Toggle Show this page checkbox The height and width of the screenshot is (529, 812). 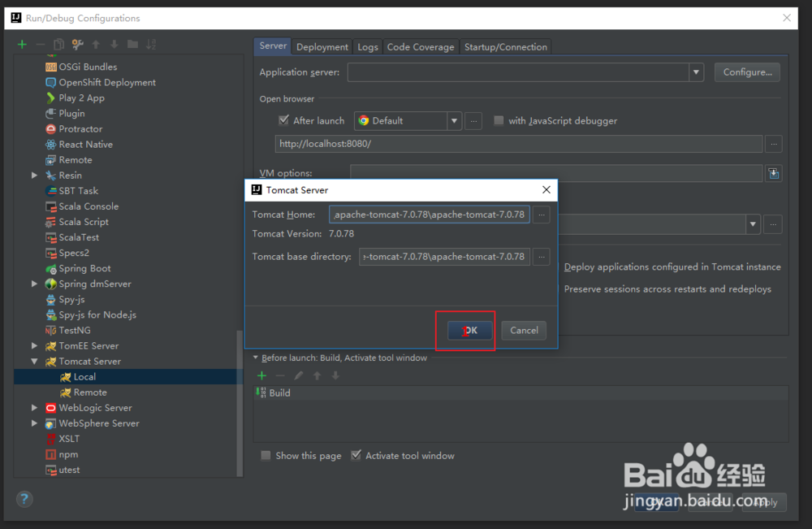266,455
